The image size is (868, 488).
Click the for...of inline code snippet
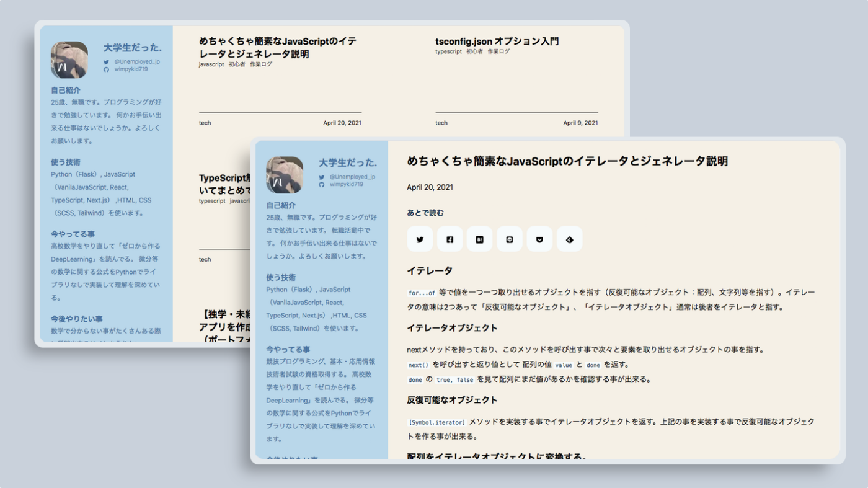coord(422,293)
